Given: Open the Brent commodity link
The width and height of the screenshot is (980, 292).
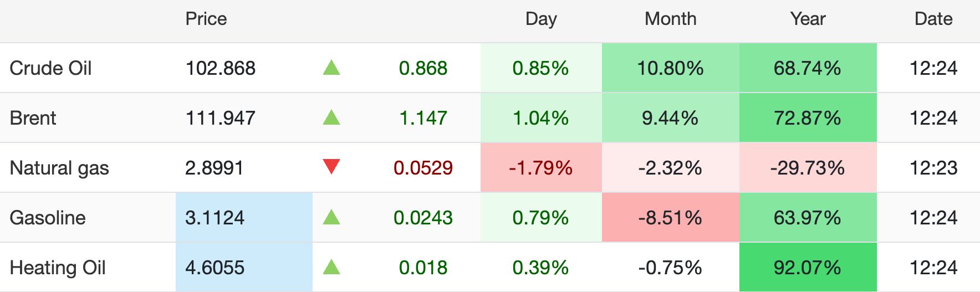Looking at the screenshot, I should point(33,118).
